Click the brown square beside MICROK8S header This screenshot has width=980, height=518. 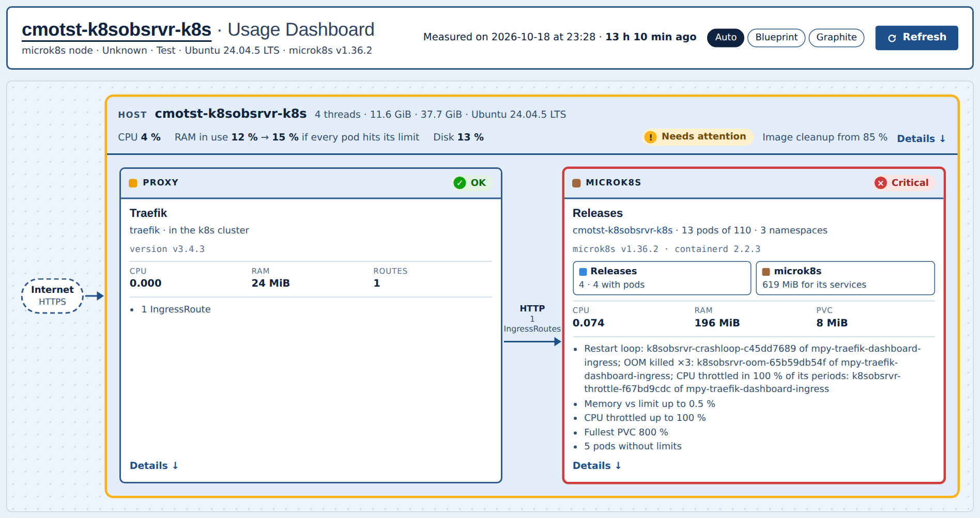pyautogui.click(x=577, y=183)
